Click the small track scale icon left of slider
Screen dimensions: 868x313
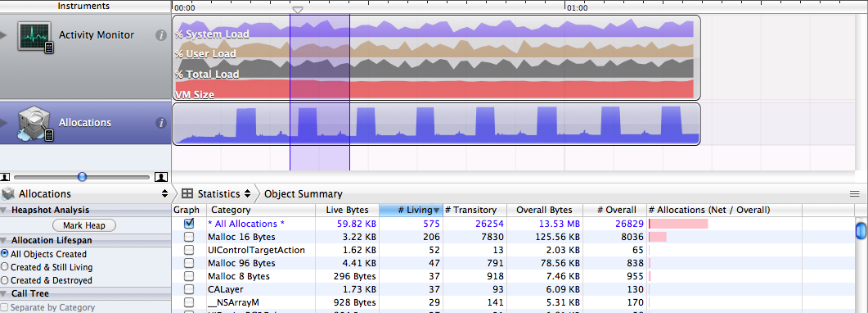(6, 177)
